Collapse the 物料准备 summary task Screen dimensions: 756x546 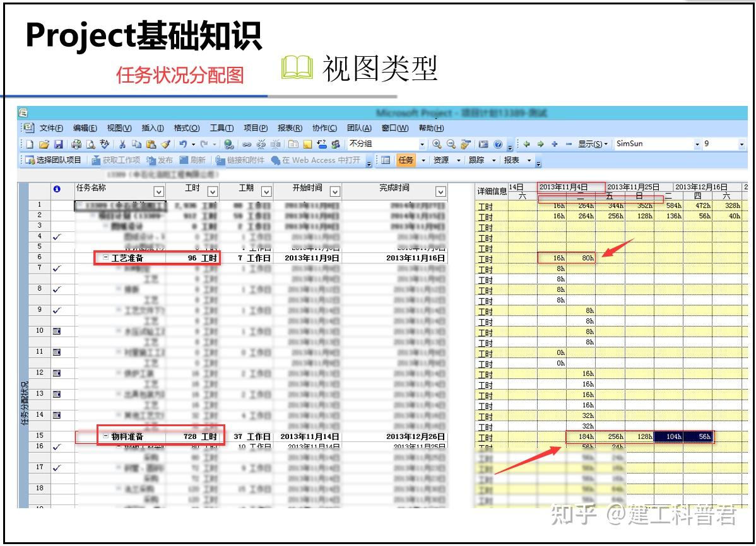click(105, 436)
